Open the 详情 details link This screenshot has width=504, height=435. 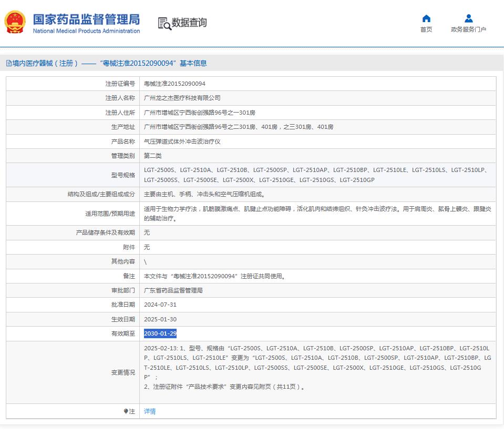click(x=149, y=411)
